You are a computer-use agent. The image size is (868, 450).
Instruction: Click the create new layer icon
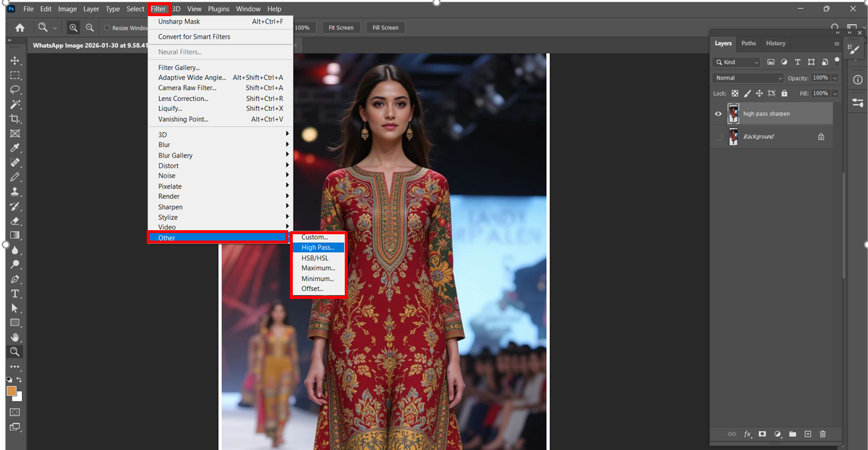point(808,434)
